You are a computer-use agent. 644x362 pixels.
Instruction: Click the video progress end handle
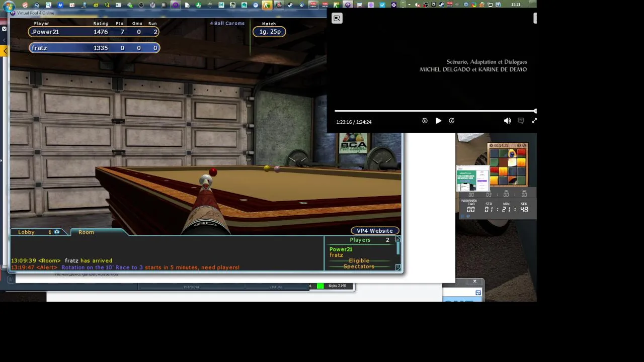(535, 111)
